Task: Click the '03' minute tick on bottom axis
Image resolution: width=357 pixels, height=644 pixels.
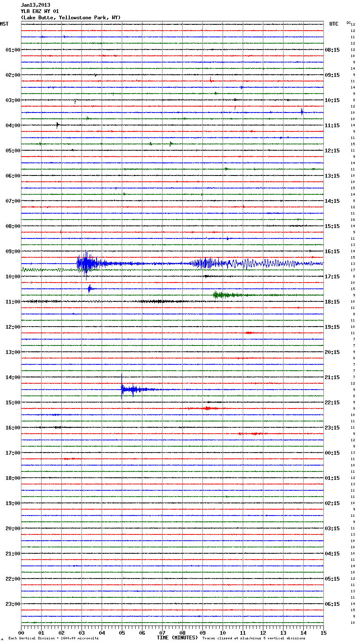Action: 81,633
